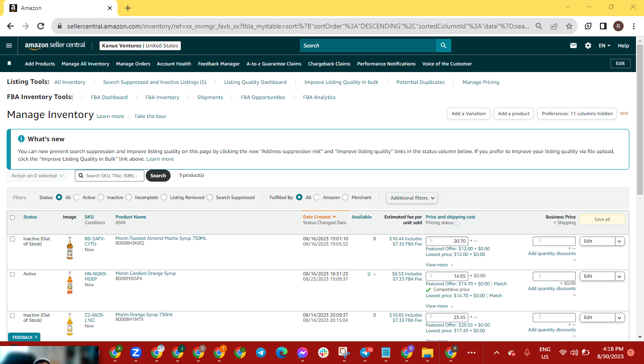The height and width of the screenshot is (364, 644).
Task: Open the FBA Dashboard link
Action: pyautogui.click(x=109, y=97)
